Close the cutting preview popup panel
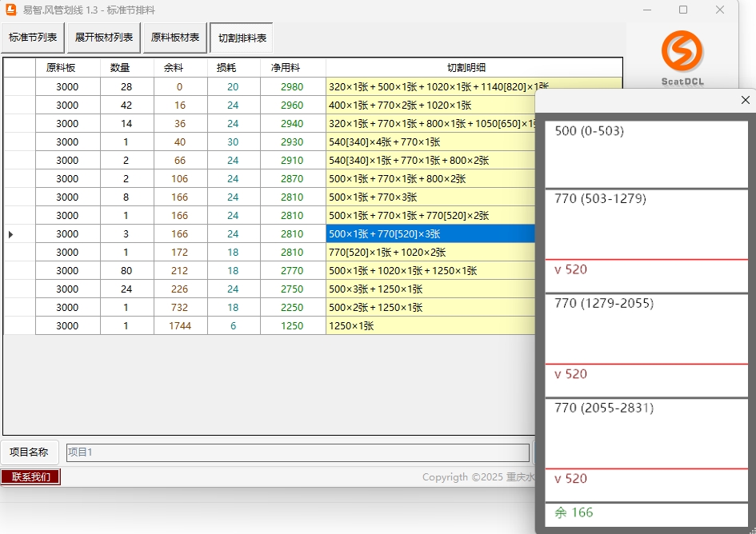756x534 pixels. point(746,100)
